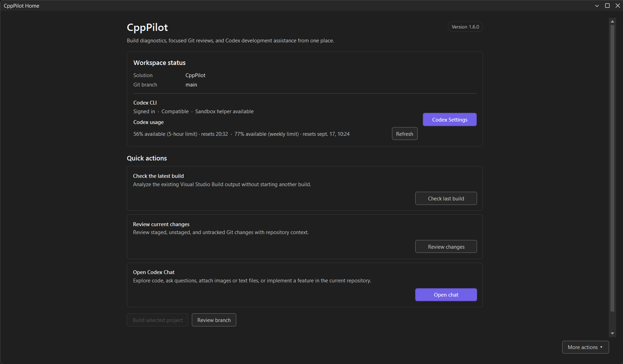This screenshot has width=623, height=364.
Task: Click the Review staged, unstaged description text
Action: (221, 232)
